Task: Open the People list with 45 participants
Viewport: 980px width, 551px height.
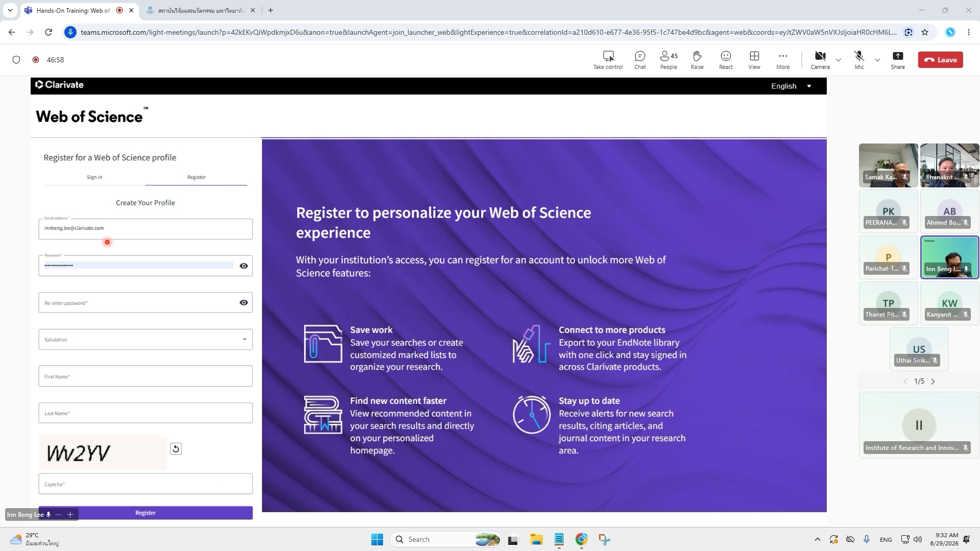Action: click(668, 60)
